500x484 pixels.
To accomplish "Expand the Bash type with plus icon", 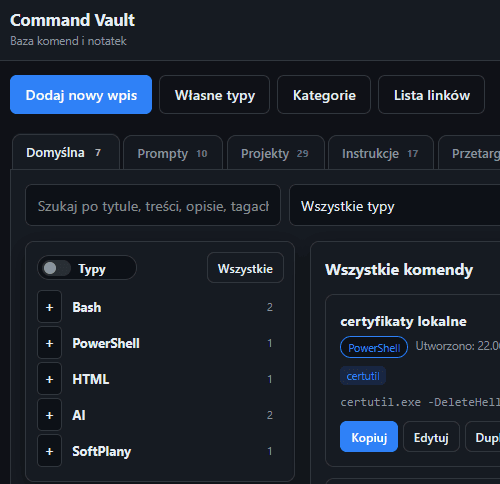I will pos(49,307).
